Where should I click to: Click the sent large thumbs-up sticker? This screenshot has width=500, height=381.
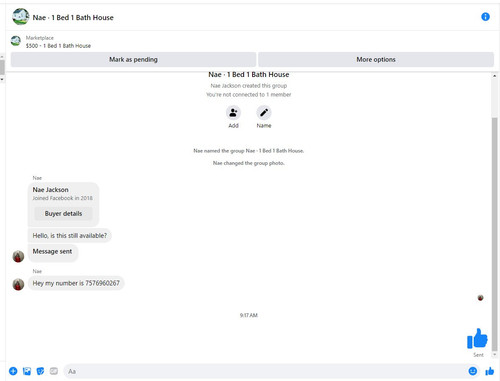point(477,339)
